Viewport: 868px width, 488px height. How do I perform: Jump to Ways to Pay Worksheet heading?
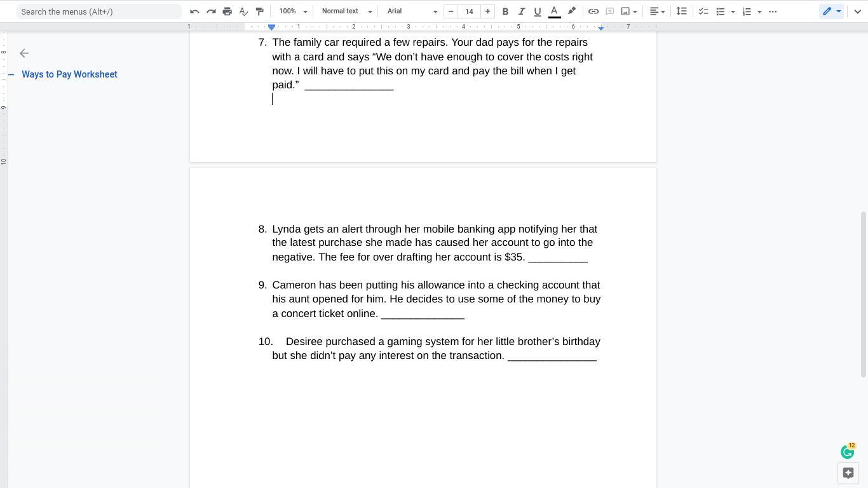[69, 74]
